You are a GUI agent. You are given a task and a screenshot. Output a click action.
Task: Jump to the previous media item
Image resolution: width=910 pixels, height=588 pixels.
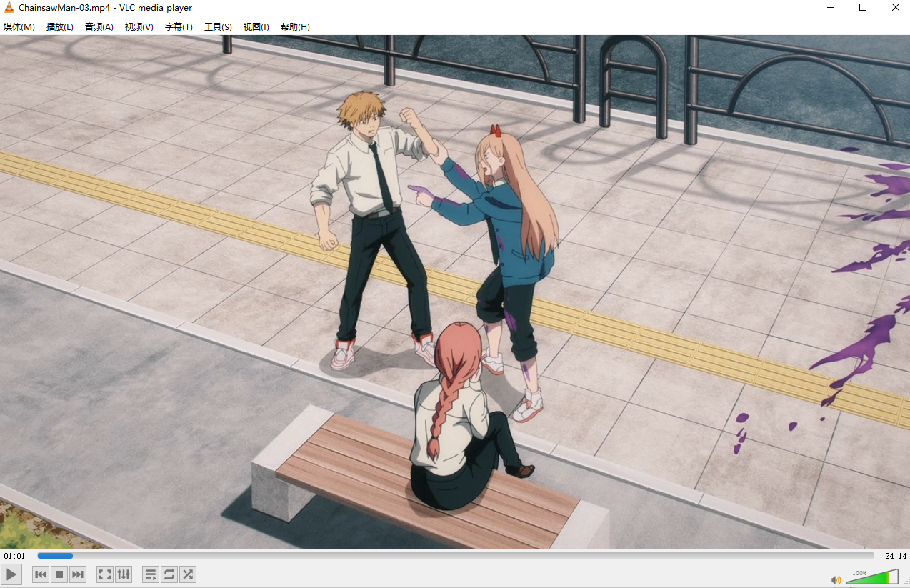coord(41,574)
